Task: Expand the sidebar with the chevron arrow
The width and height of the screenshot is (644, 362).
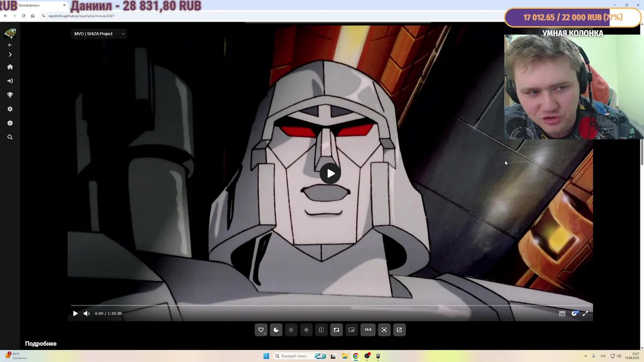Action: tap(10, 54)
